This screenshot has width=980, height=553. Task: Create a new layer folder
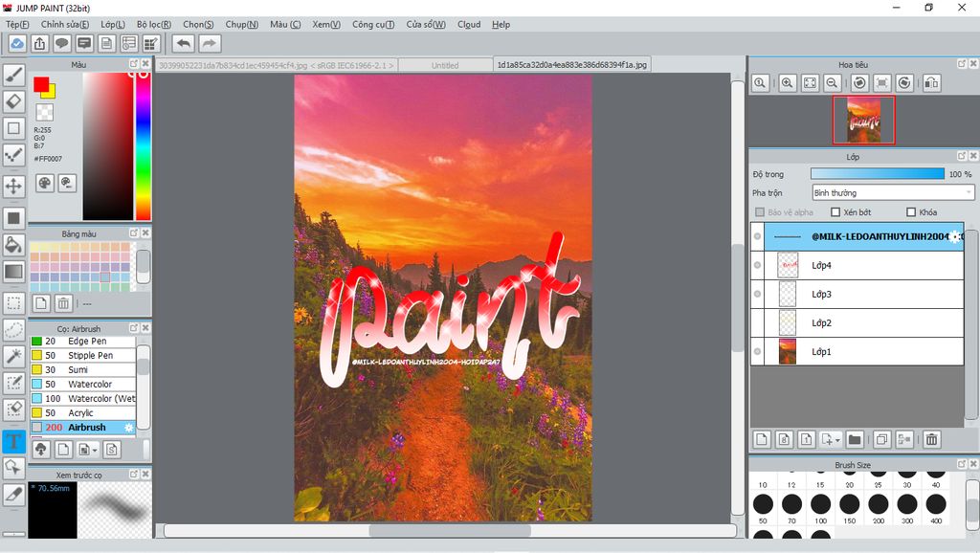point(855,440)
